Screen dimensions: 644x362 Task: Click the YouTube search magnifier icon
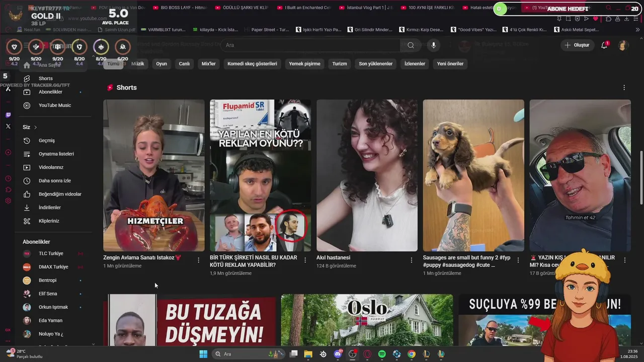pos(411,45)
